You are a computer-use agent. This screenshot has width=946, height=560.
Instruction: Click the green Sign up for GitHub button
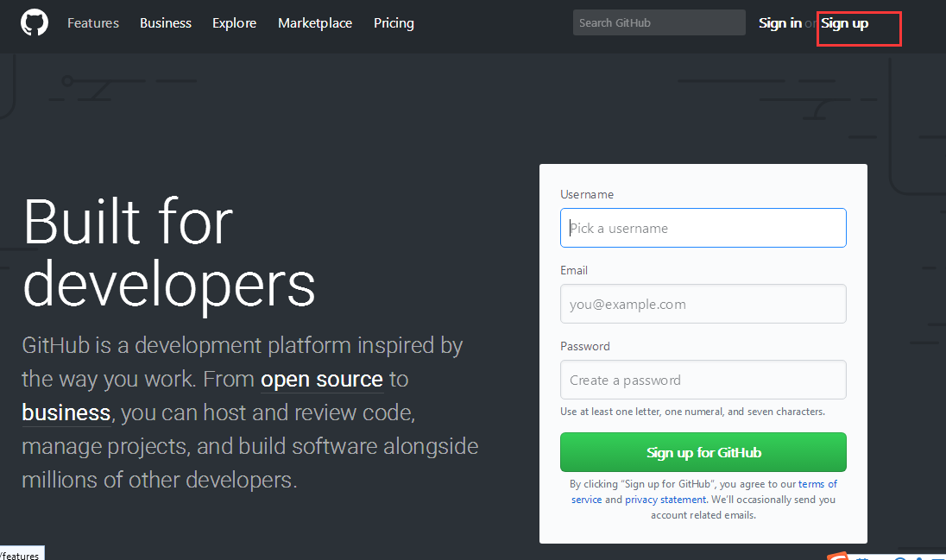703,452
